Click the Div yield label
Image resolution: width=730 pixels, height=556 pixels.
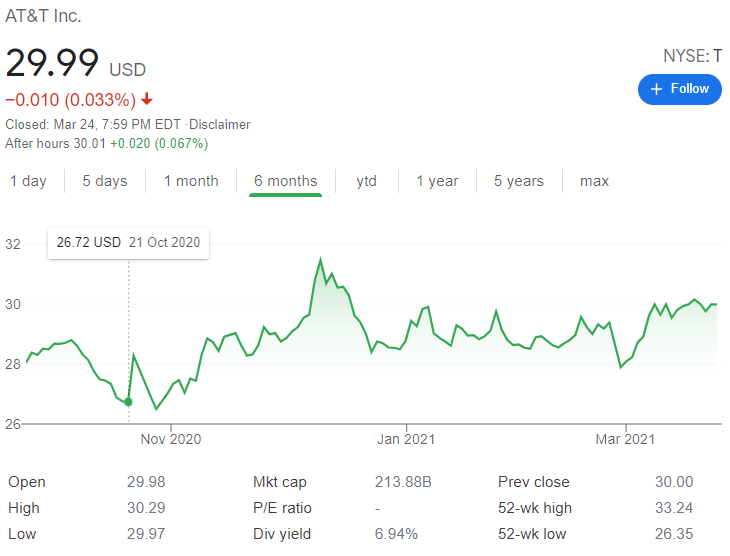(282, 534)
